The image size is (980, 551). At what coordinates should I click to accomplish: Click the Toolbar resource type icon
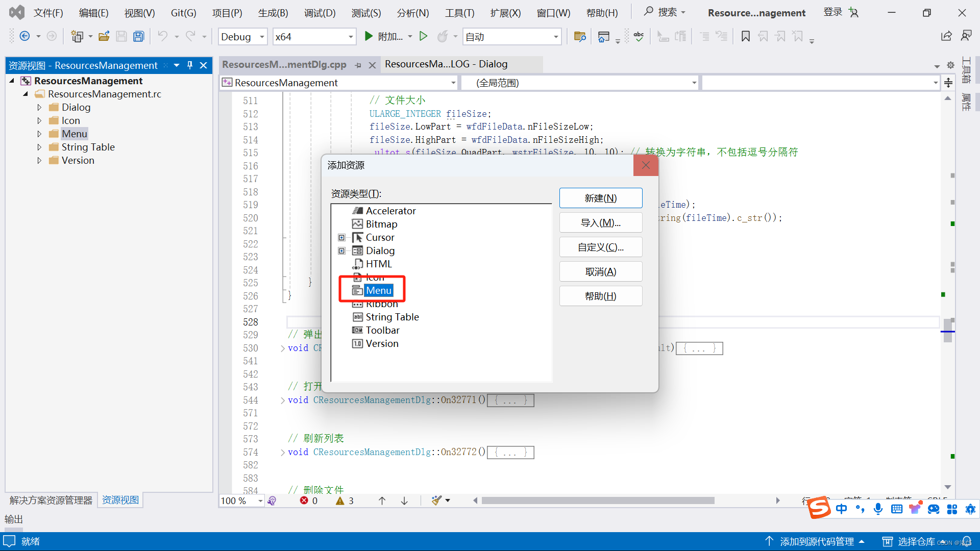tap(357, 330)
